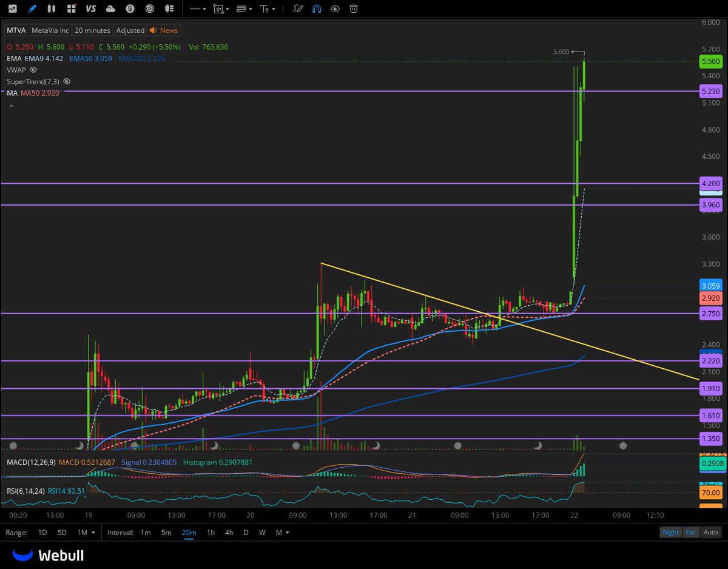Screen dimensions: 728x569
Task: Click the Adjusted price label
Action: [130, 30]
